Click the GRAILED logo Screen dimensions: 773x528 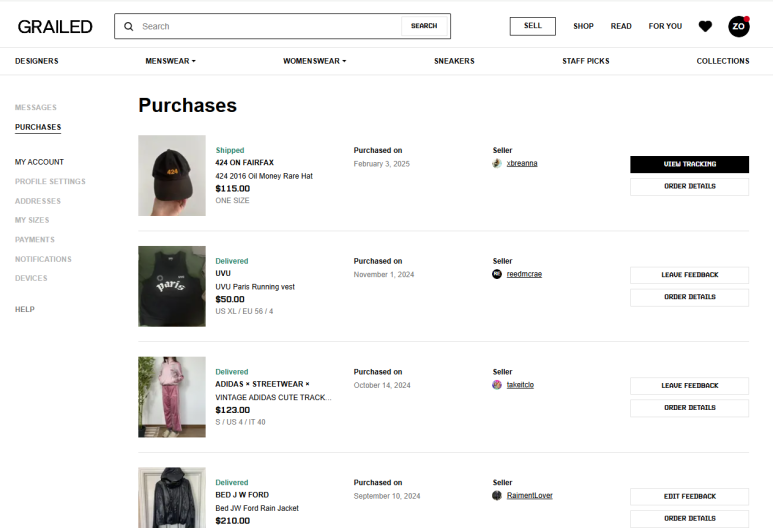[55, 27]
